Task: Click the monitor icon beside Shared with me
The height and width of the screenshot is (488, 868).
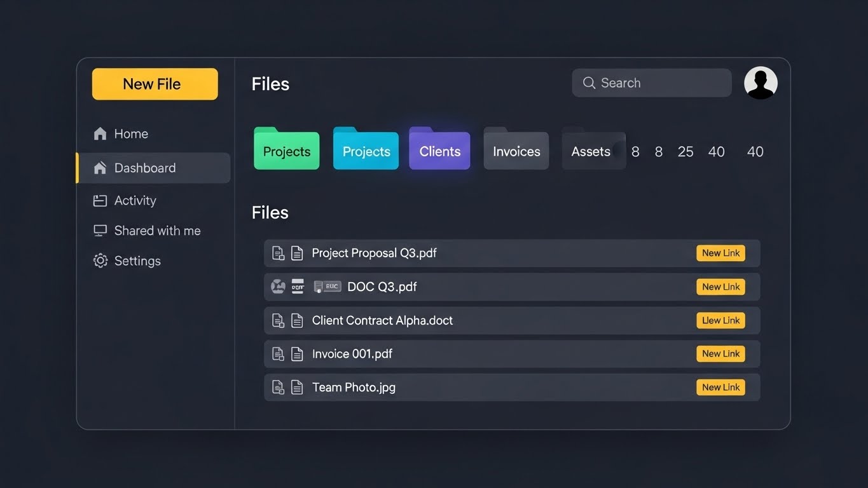Action: pos(100,231)
